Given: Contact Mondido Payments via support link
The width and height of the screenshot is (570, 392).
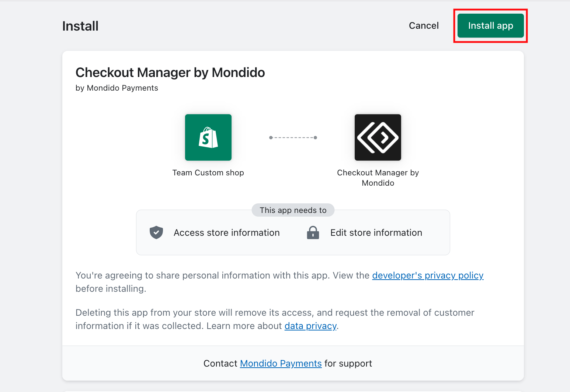Looking at the screenshot, I should 281,364.
